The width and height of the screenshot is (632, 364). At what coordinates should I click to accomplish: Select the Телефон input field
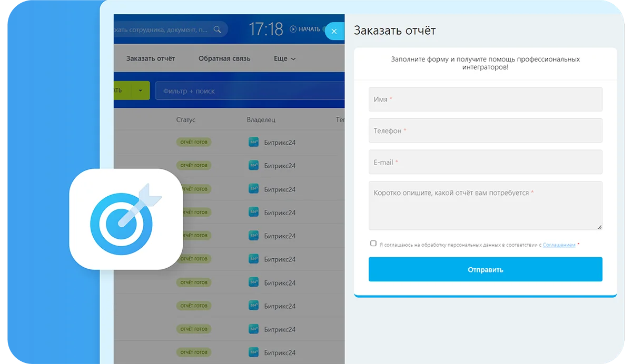tap(485, 130)
